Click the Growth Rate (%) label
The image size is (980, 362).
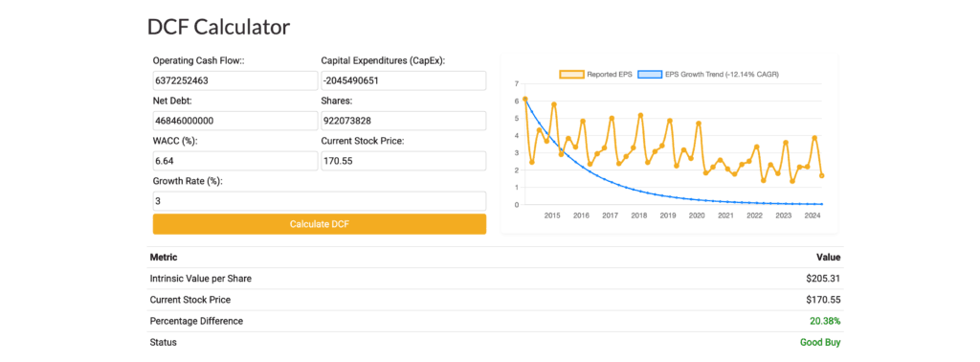[188, 181]
